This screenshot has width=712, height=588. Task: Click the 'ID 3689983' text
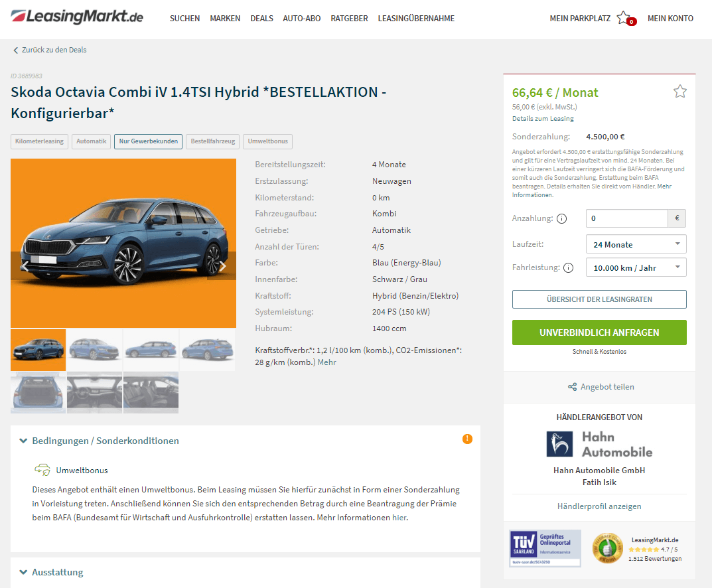click(27, 76)
